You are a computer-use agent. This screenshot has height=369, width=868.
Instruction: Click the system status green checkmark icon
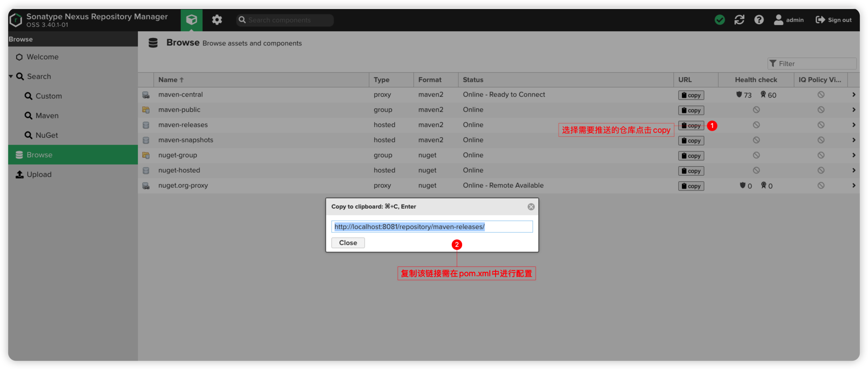(719, 20)
